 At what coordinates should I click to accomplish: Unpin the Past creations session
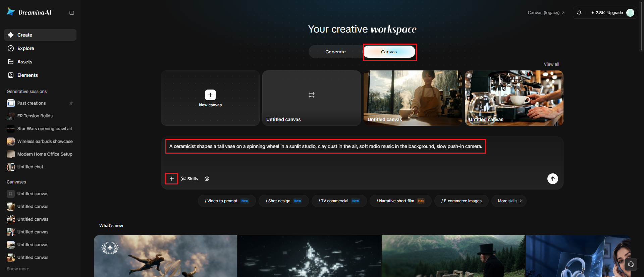(71, 103)
